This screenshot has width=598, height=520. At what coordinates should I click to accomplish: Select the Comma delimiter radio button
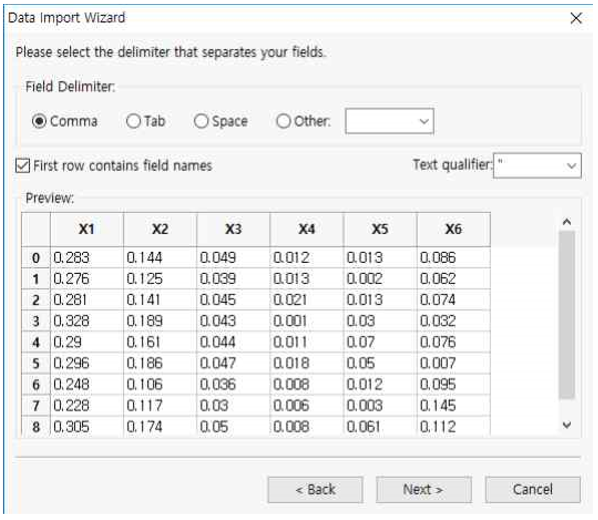[39, 121]
